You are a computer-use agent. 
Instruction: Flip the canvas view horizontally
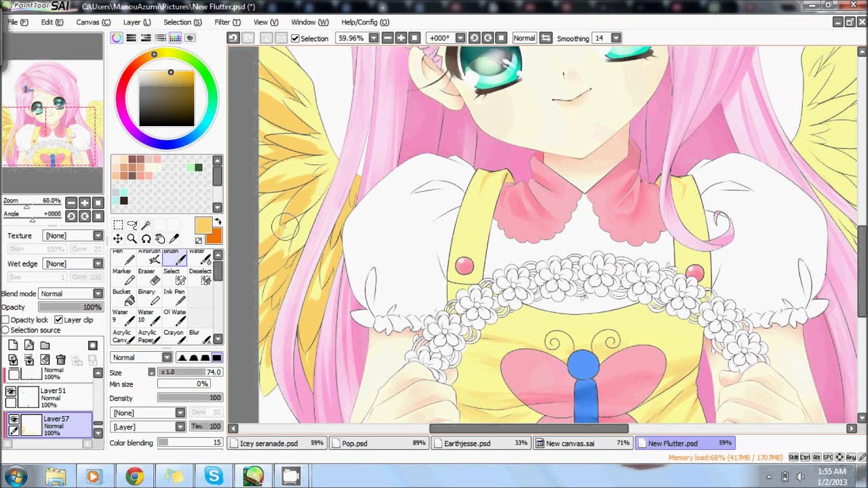[546, 38]
